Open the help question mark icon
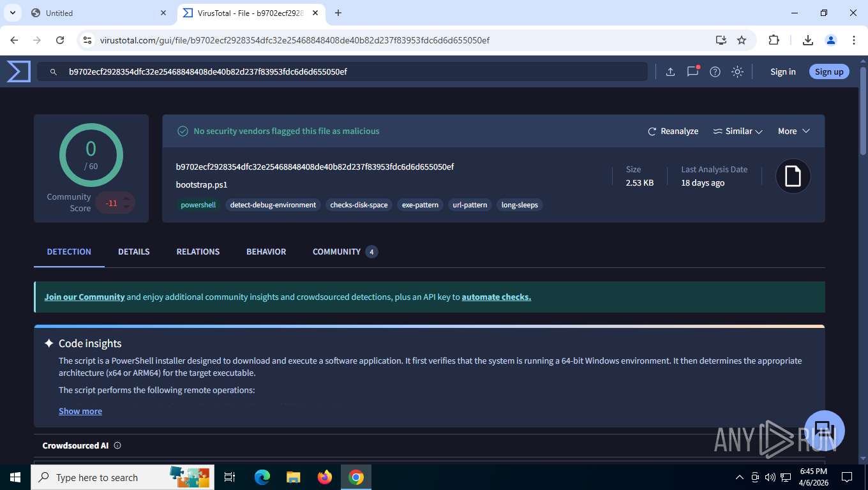The width and height of the screenshot is (868, 490). point(715,71)
